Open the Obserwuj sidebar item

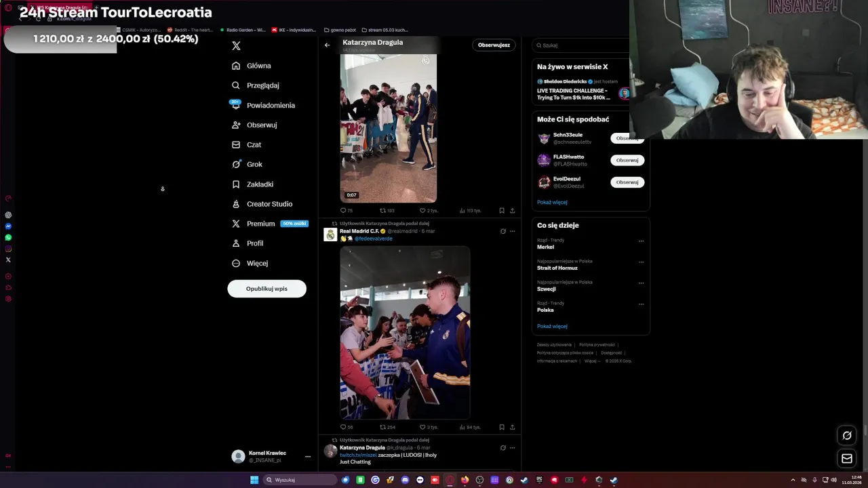[254, 125]
